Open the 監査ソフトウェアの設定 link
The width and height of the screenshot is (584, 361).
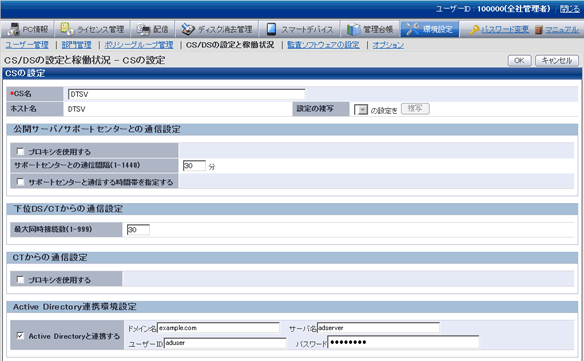click(x=323, y=45)
